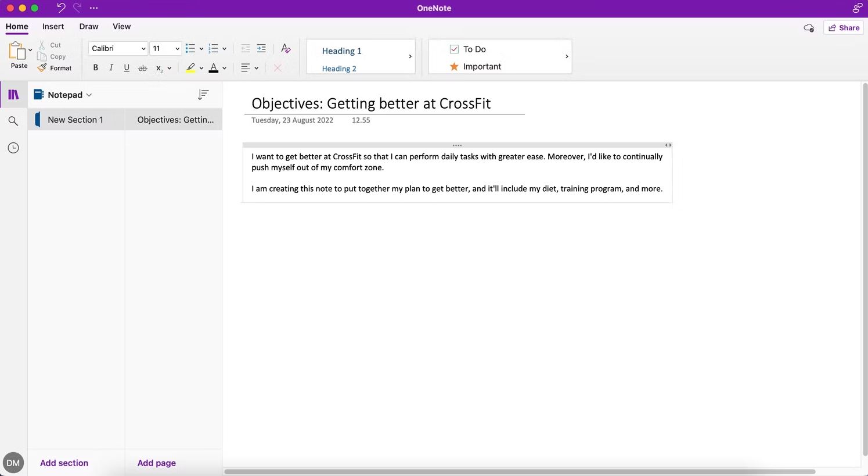Open the people icon in title bar

click(x=857, y=8)
